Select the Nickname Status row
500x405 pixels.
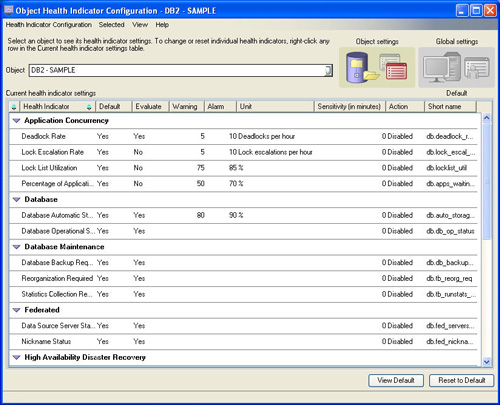[x=243, y=342]
